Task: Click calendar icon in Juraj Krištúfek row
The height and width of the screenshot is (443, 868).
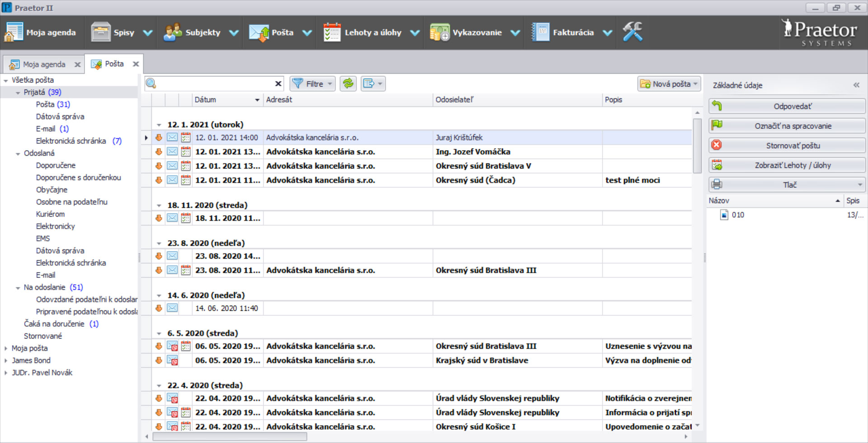Action: tap(185, 138)
